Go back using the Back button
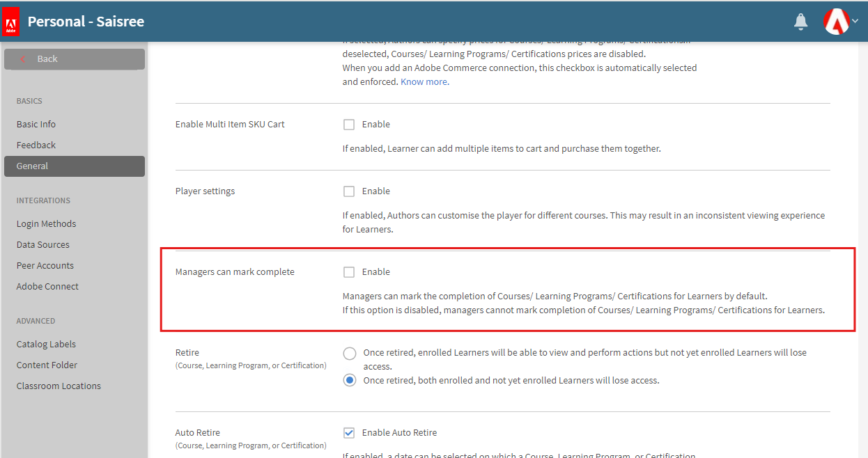The height and width of the screenshot is (458, 868). 74,59
